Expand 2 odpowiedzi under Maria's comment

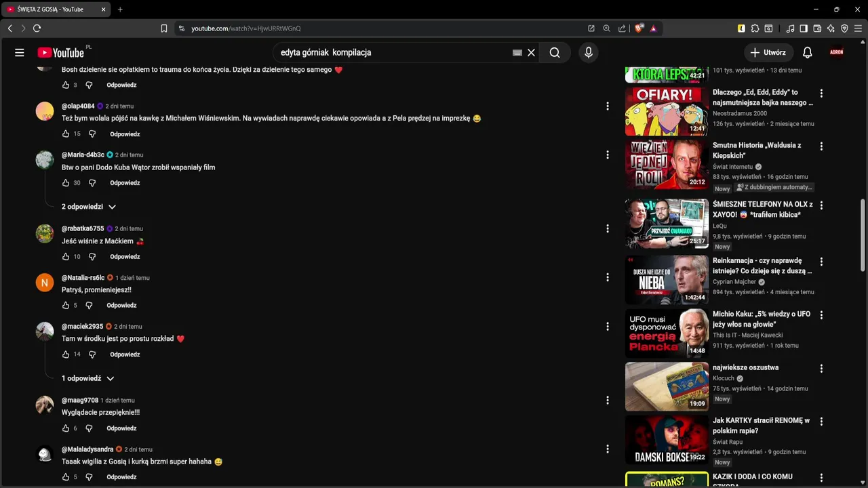[x=89, y=207]
